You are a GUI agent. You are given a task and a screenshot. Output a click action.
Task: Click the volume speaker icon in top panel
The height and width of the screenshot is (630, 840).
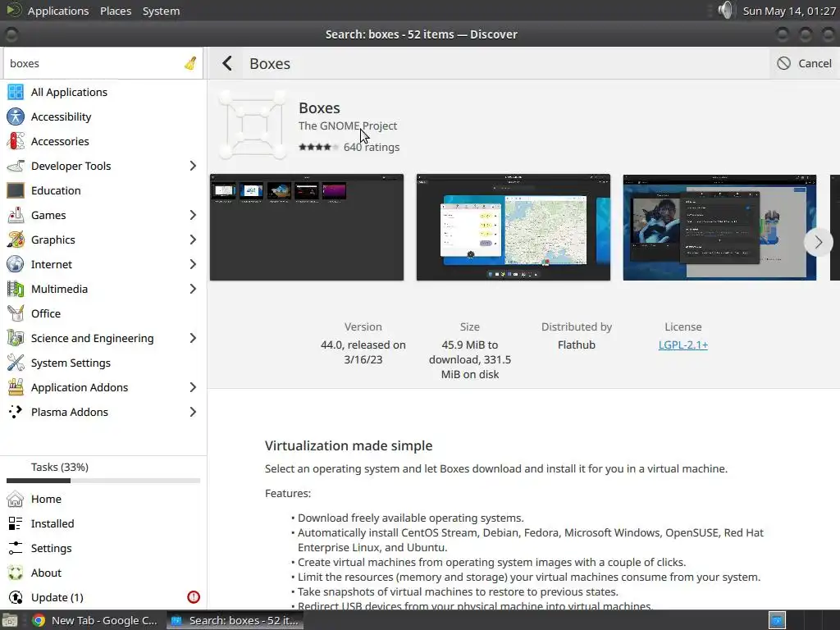(x=725, y=10)
